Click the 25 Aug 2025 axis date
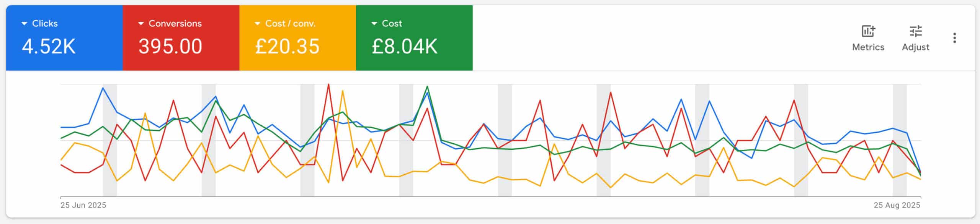Screen dimensions: 980x224 tap(897, 205)
